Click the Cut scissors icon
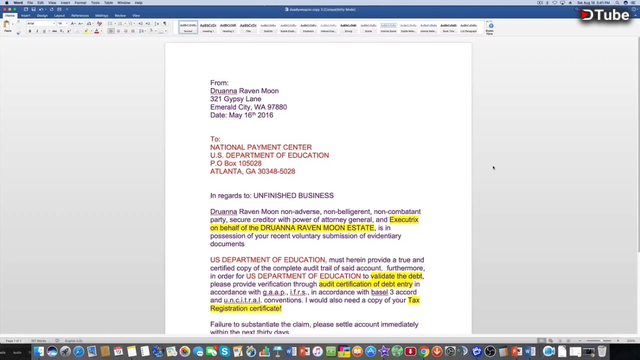This screenshot has width=640, height=360. click(18, 22)
